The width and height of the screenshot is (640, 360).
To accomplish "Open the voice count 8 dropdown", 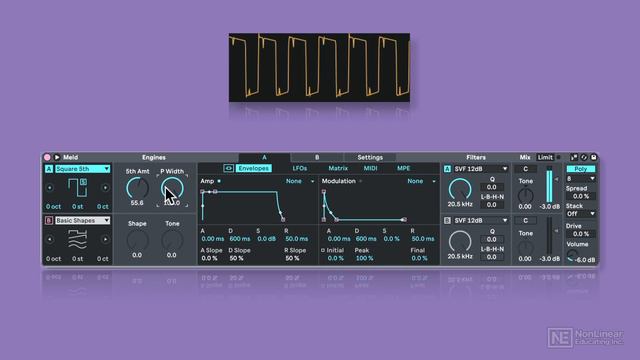I will tap(580, 179).
